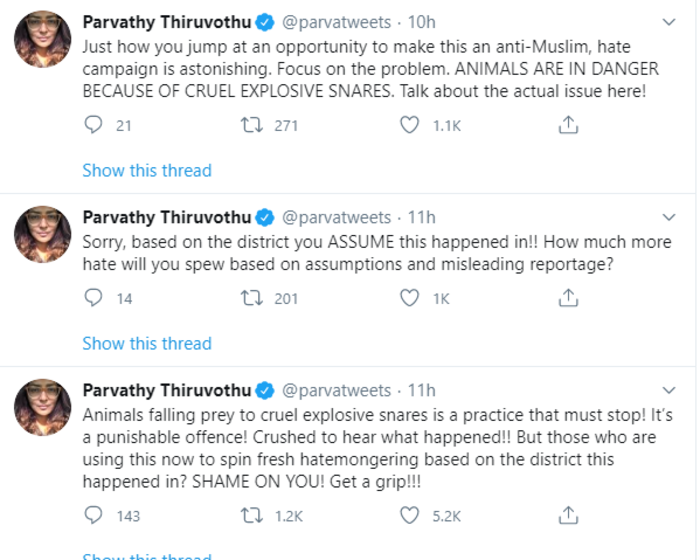The height and width of the screenshot is (560, 700).
Task: Like the tweet with 1.1K likes
Action: [x=409, y=125]
